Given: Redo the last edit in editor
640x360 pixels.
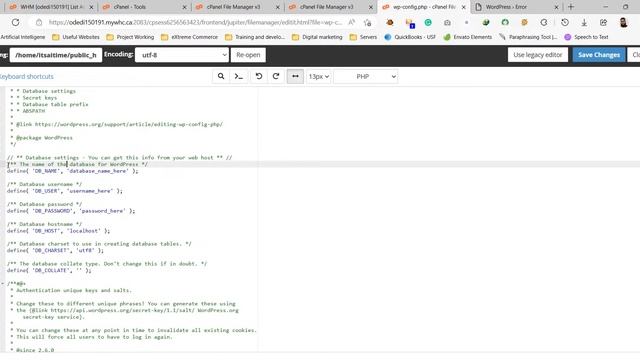Looking at the screenshot, I should (276, 76).
